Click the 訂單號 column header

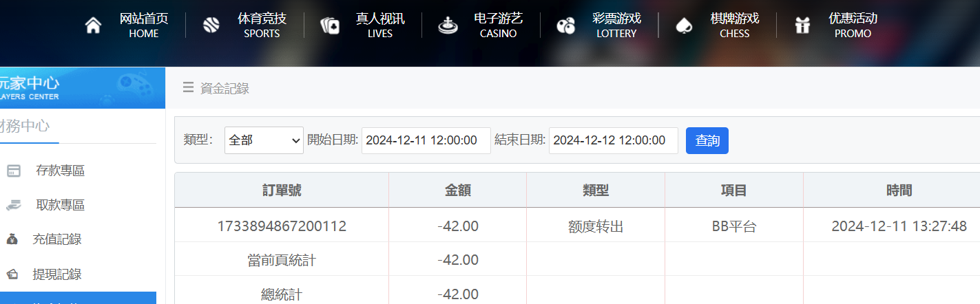(x=282, y=191)
